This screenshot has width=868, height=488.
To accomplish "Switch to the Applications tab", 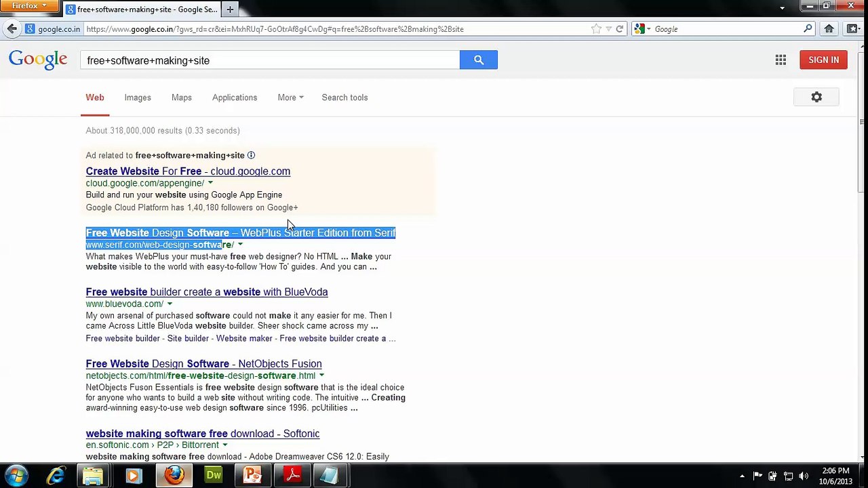I will (x=235, y=98).
